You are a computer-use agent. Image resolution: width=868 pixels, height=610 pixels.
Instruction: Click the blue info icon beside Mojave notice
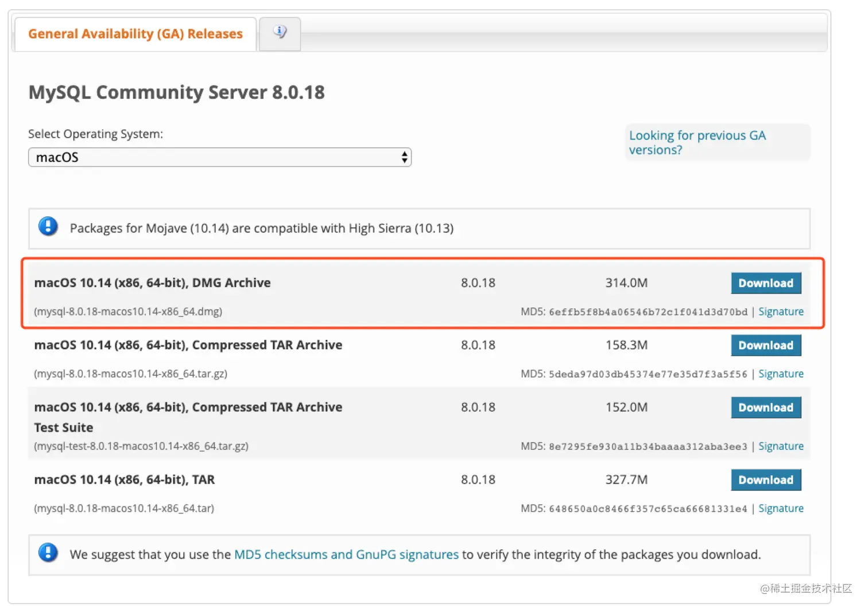pos(48,227)
